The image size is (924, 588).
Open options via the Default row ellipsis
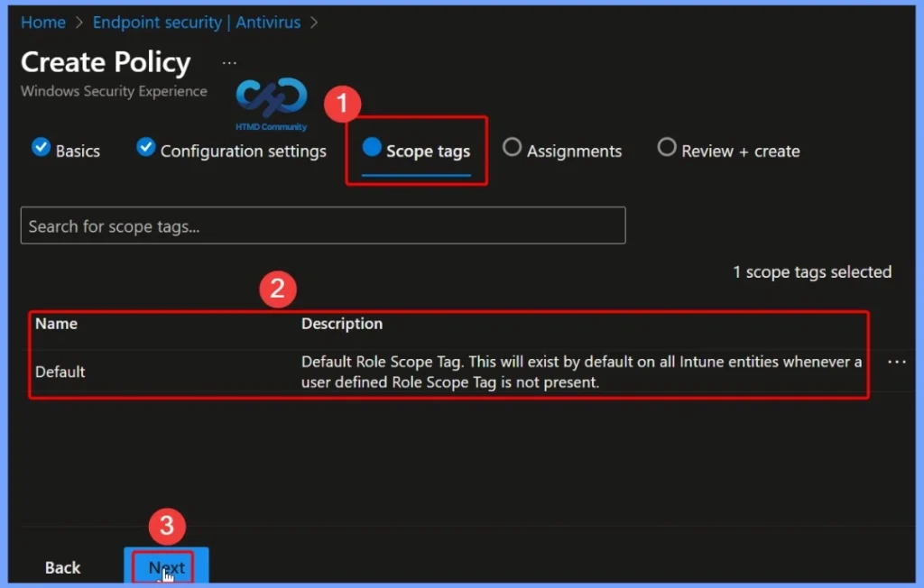(896, 362)
